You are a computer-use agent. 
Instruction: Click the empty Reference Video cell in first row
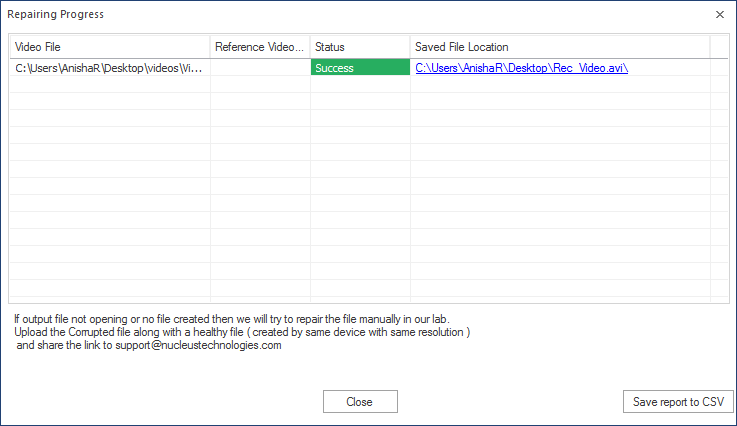260,68
